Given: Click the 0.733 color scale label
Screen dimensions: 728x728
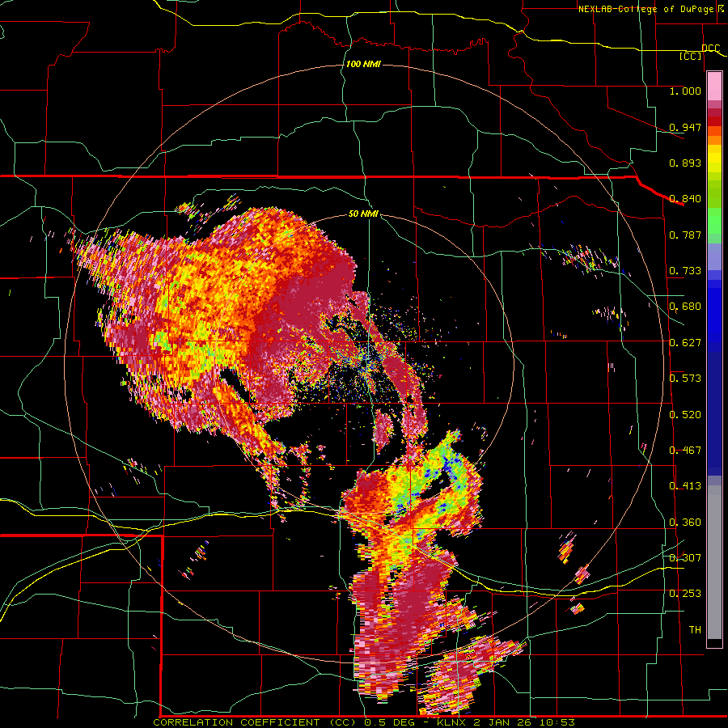Looking at the screenshot, I should (x=685, y=271).
